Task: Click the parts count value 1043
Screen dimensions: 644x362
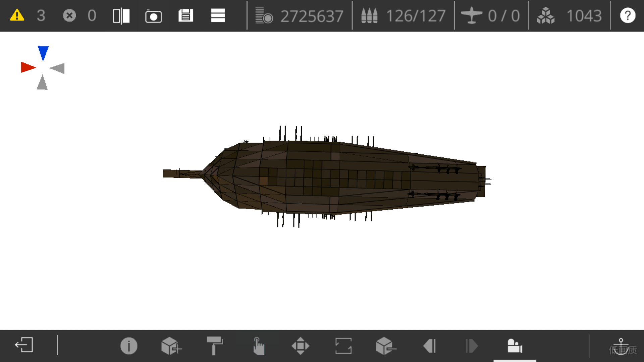Action: pyautogui.click(x=584, y=16)
